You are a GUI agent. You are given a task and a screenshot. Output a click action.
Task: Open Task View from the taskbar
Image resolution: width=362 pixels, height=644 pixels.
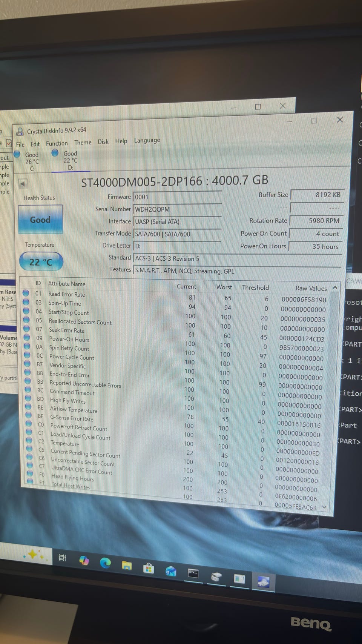[x=62, y=558]
